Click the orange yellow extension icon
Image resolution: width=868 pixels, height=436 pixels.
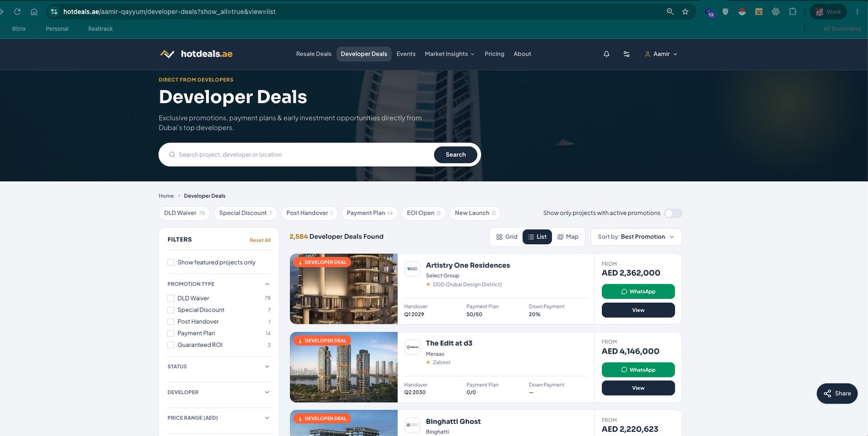coord(759,12)
